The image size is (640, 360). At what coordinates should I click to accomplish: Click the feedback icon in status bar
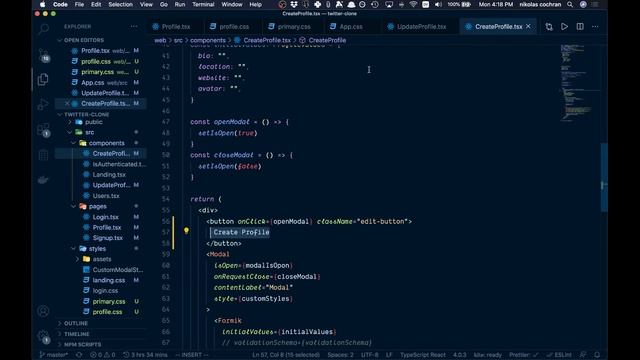click(584, 355)
